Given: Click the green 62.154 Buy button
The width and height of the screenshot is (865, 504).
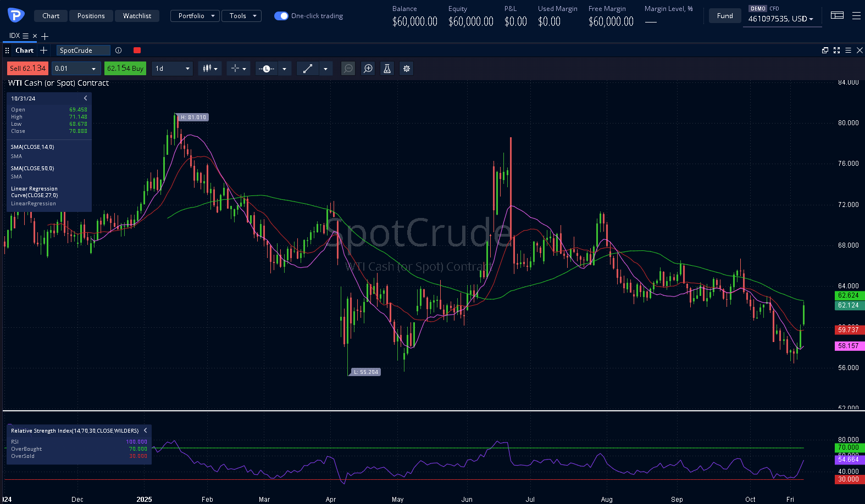Looking at the screenshot, I should 125,69.
